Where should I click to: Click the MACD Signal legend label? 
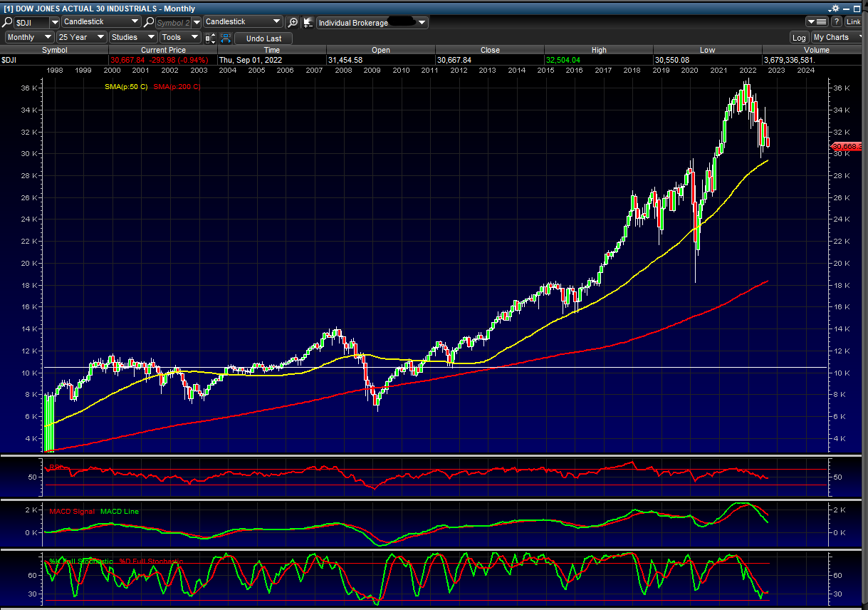pyautogui.click(x=72, y=511)
